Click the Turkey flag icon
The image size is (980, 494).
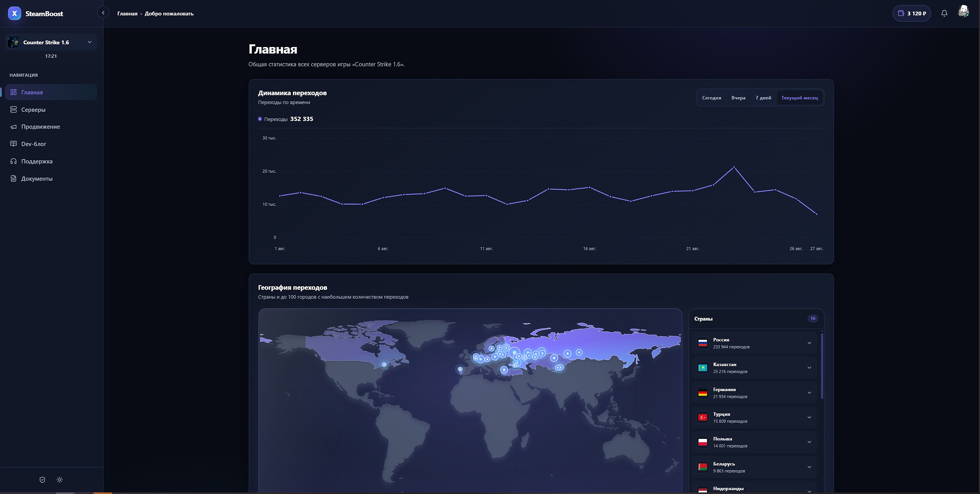[x=703, y=417]
